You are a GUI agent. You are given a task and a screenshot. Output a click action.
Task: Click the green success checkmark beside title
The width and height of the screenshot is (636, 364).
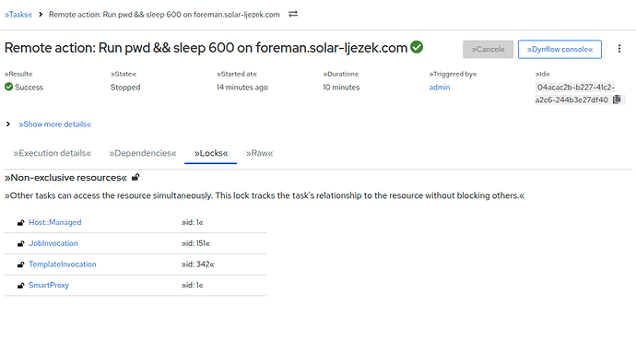click(x=417, y=47)
